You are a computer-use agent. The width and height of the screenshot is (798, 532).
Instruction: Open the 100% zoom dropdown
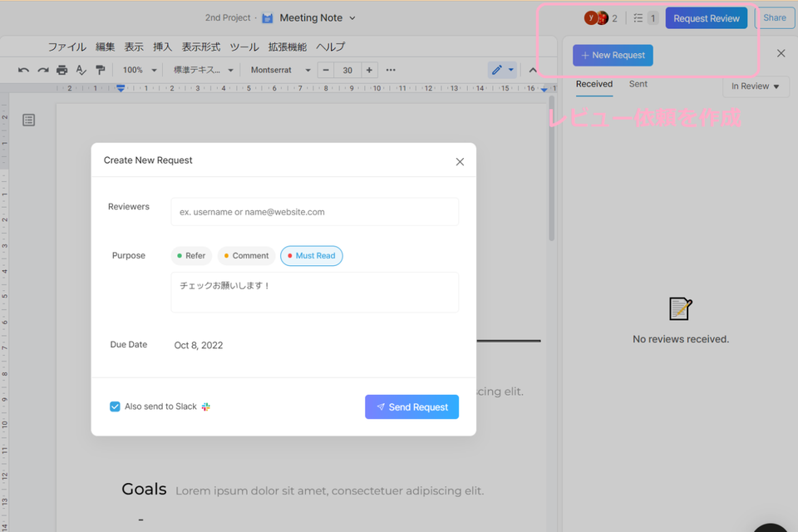(x=139, y=70)
